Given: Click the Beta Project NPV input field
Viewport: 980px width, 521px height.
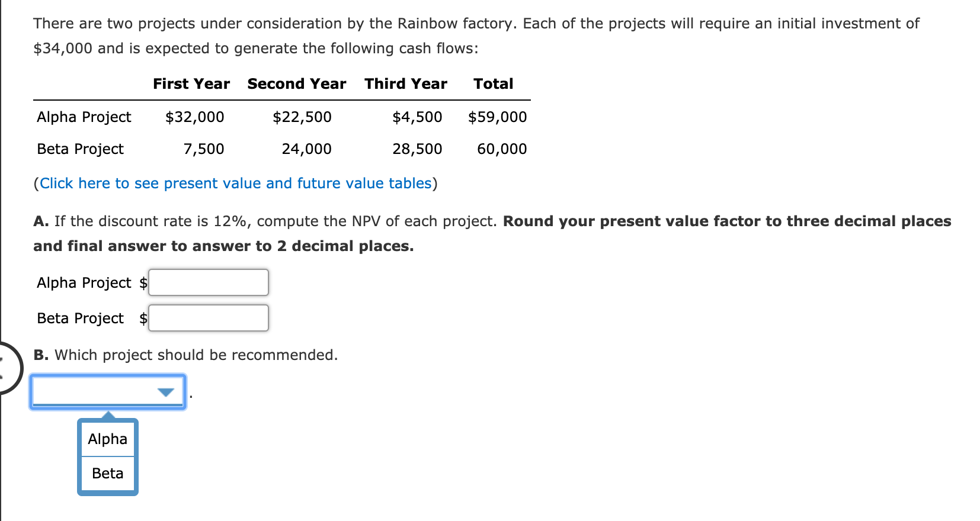Looking at the screenshot, I should coord(209,318).
